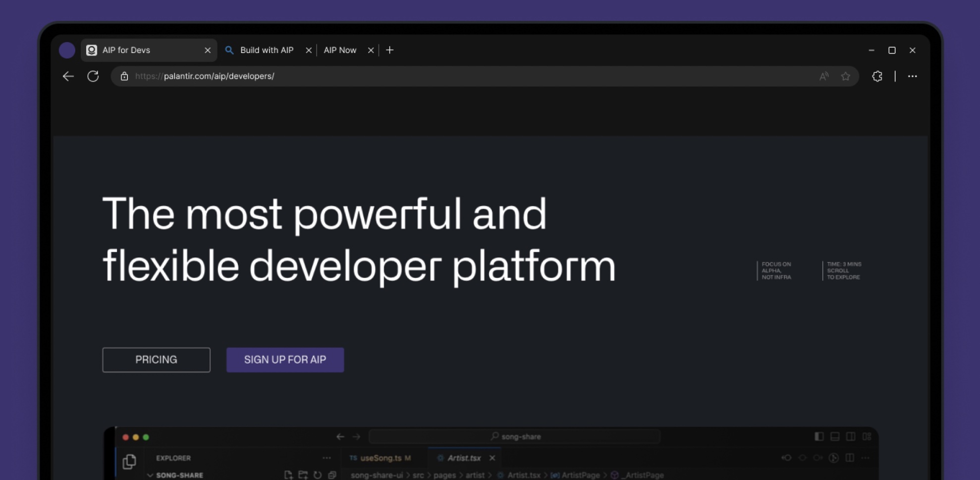Toggle secondary sidebar layout icon in the editor
This screenshot has height=480, width=980.
pyautogui.click(x=851, y=436)
